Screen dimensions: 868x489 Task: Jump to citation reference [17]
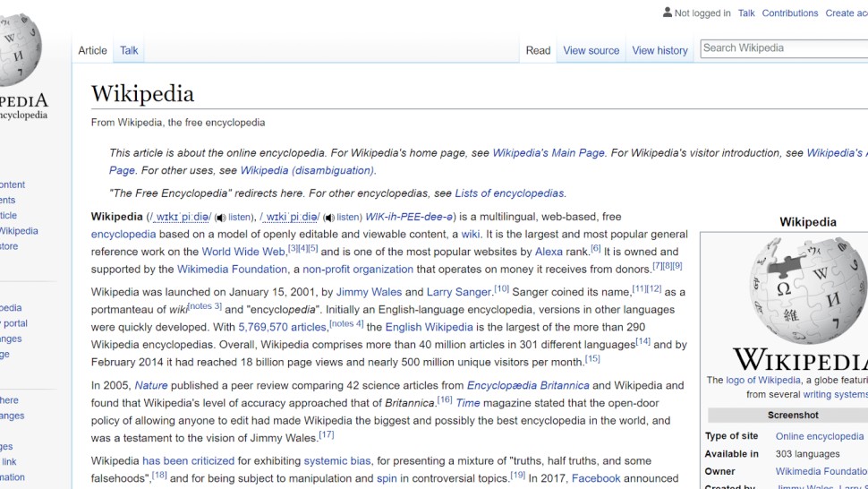pyautogui.click(x=327, y=434)
